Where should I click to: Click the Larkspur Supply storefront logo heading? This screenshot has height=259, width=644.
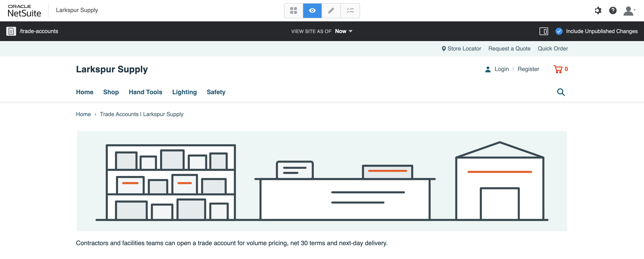click(x=112, y=69)
